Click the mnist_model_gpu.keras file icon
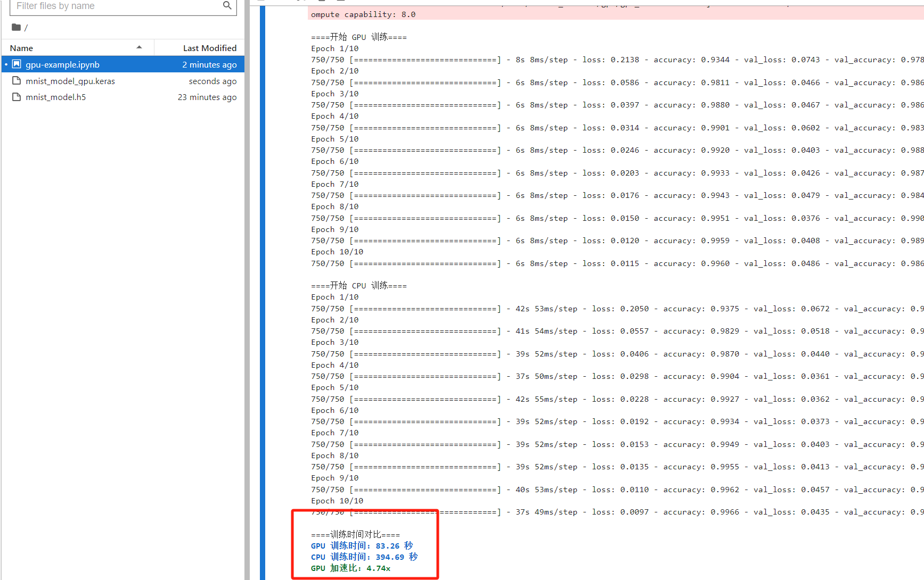The width and height of the screenshot is (924, 580). click(x=17, y=81)
